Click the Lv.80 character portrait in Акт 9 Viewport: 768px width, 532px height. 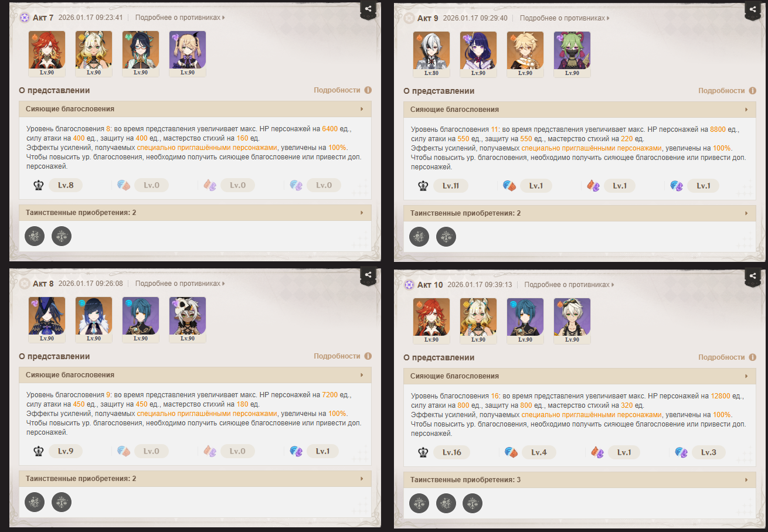[x=431, y=54]
